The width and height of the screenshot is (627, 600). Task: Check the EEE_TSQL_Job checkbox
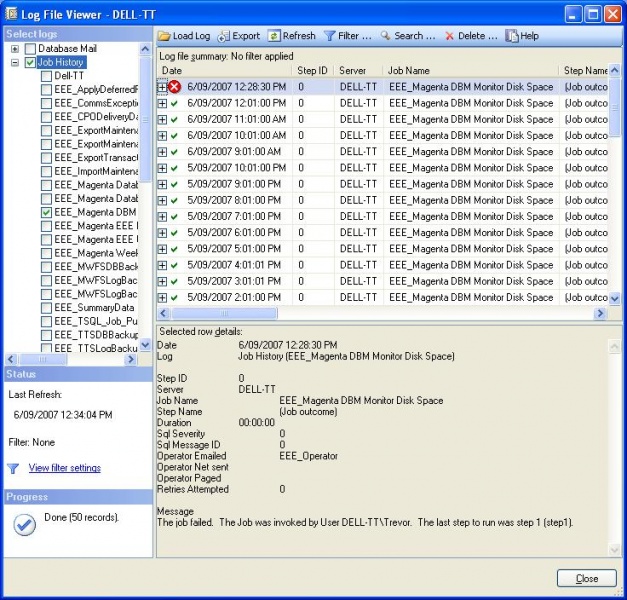(46, 322)
